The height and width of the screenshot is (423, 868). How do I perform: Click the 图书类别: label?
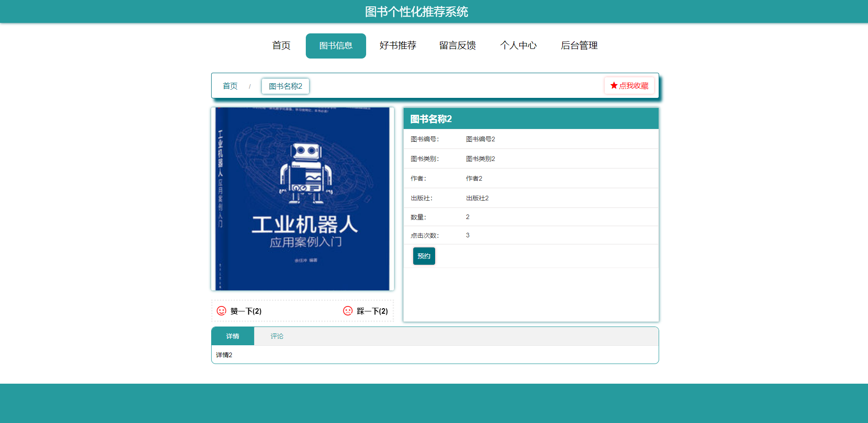click(425, 159)
